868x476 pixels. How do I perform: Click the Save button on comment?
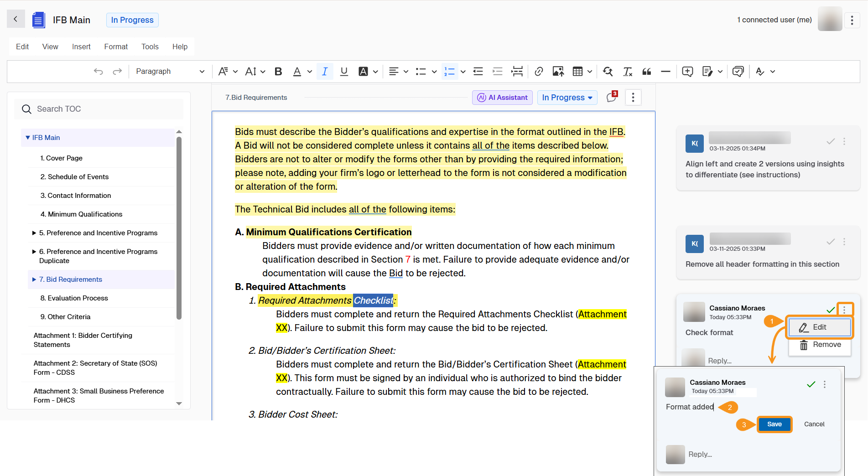(x=774, y=424)
